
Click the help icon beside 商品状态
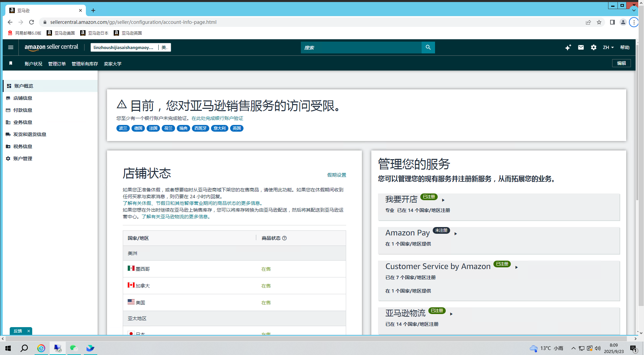pos(284,238)
